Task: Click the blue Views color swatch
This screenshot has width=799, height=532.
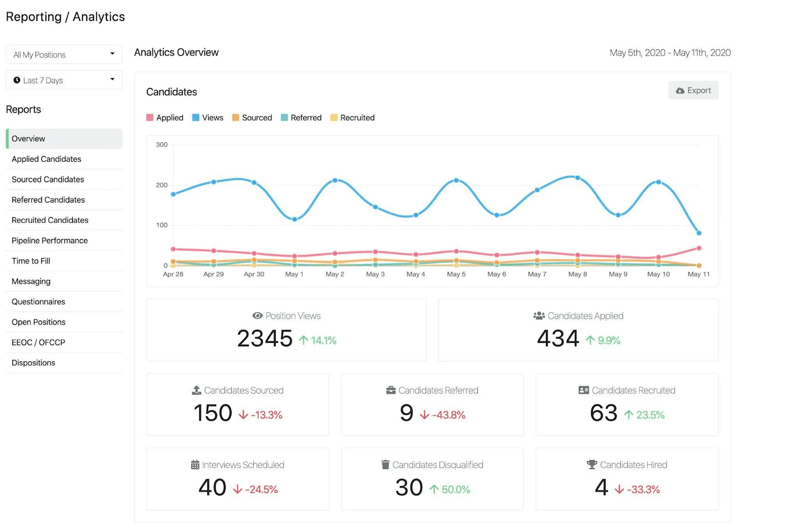Action: [x=196, y=118]
